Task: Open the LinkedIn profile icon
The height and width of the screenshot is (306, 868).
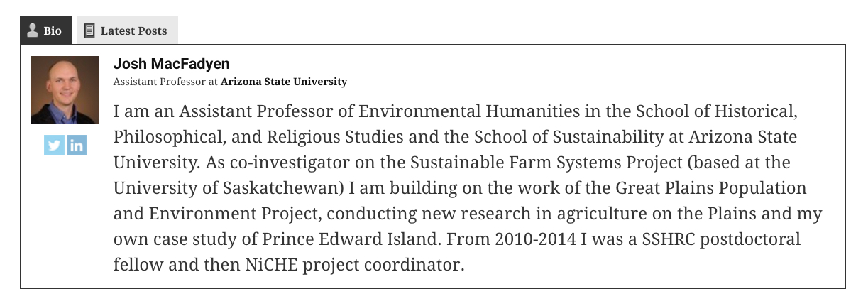Action: click(77, 146)
